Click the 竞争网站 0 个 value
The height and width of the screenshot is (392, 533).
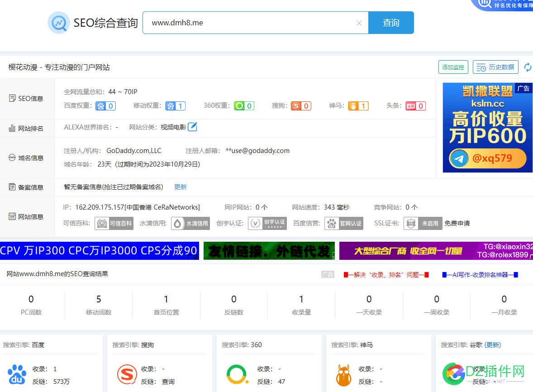tap(411, 207)
